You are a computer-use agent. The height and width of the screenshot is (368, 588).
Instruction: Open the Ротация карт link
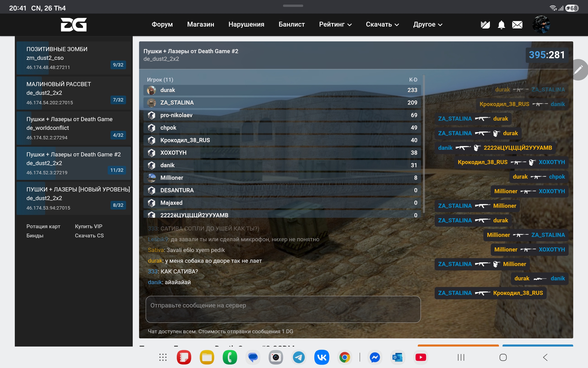[x=43, y=226]
